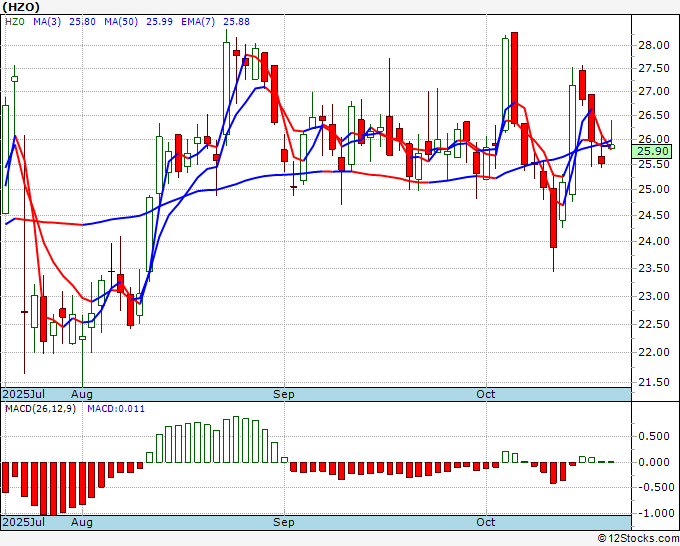Click the 24.00 price axis label
This screenshot has height=546, width=680.
[654, 242]
